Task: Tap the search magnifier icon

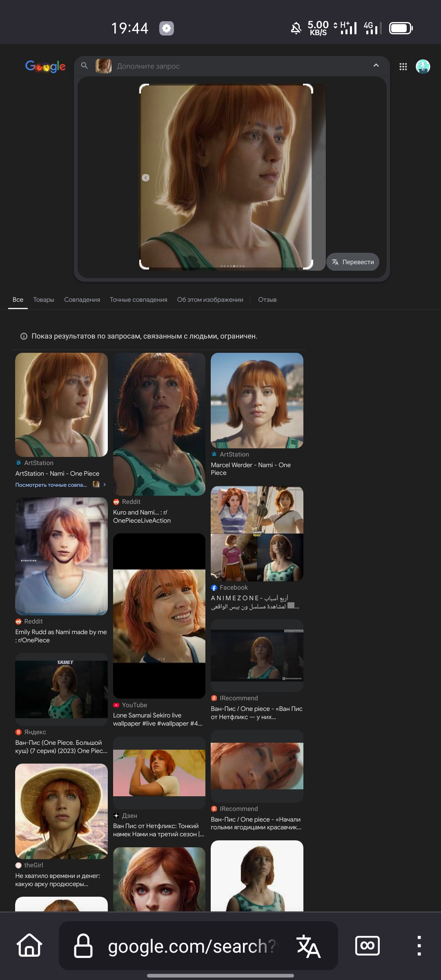Action: 85,66
